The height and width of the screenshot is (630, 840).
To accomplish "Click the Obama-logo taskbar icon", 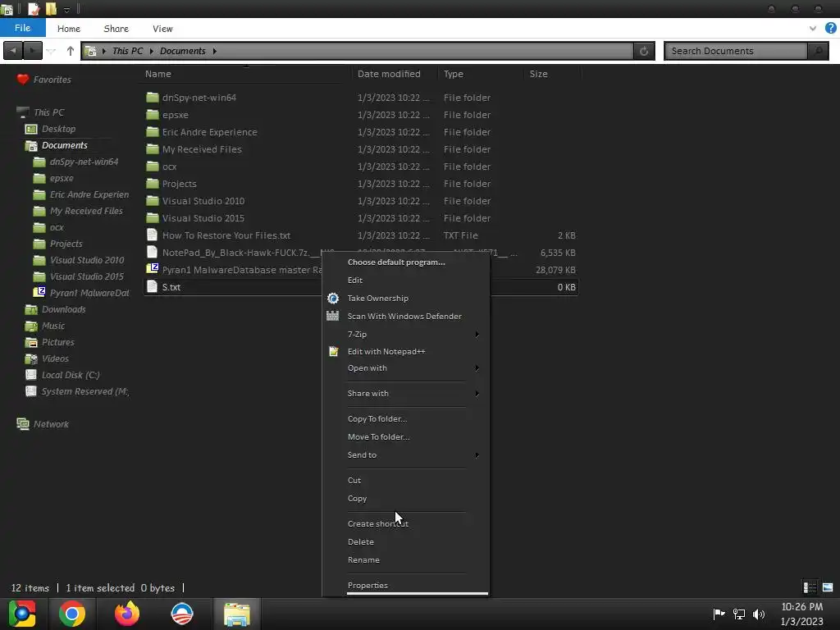I will (x=181, y=614).
